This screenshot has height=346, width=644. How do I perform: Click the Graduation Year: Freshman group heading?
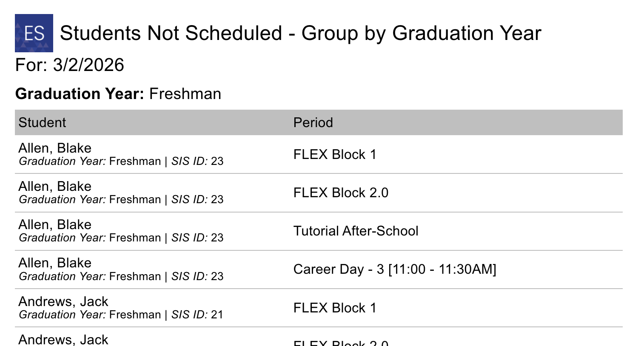pos(118,94)
